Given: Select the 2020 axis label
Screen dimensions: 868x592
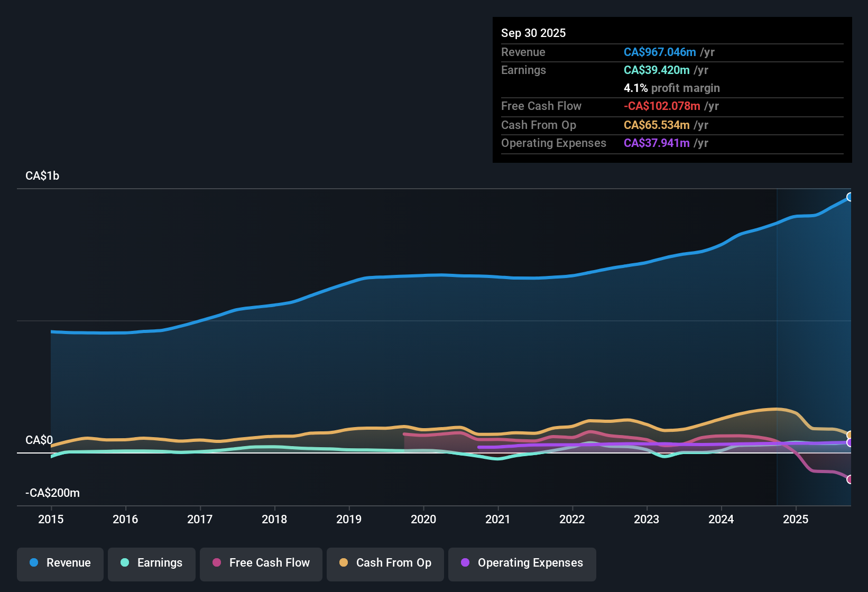Looking at the screenshot, I should (423, 520).
